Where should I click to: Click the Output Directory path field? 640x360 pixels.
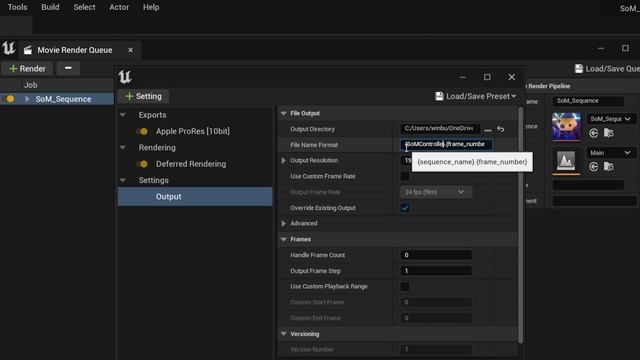pyautogui.click(x=440, y=129)
